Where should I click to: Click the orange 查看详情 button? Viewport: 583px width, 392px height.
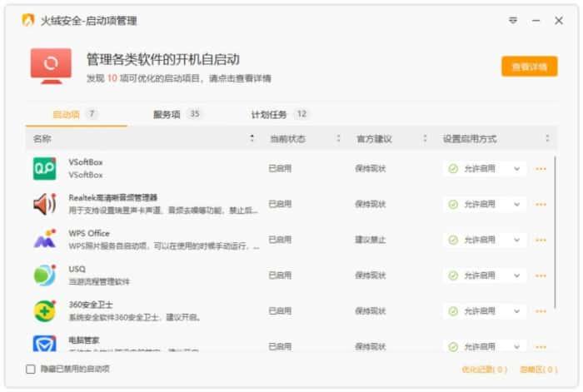pos(529,67)
